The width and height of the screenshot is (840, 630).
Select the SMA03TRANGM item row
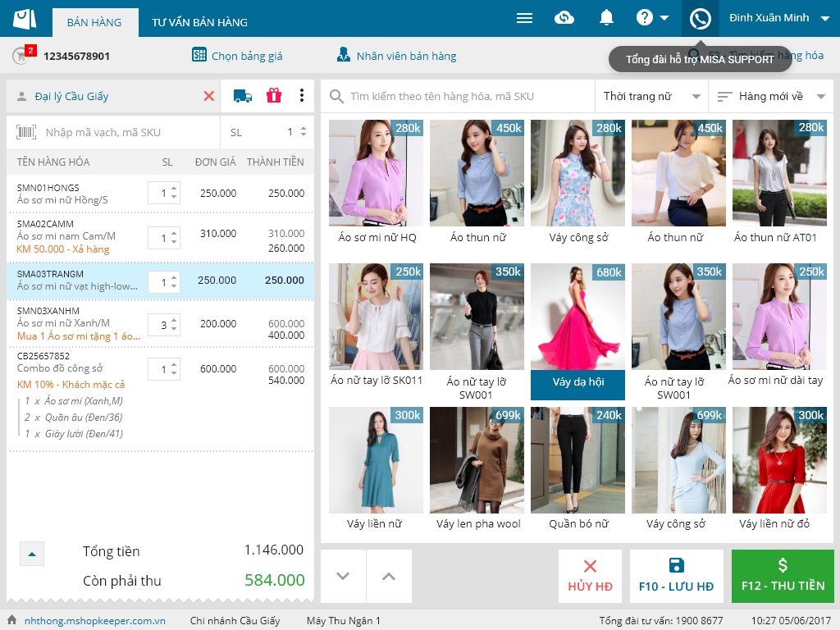coord(160,281)
